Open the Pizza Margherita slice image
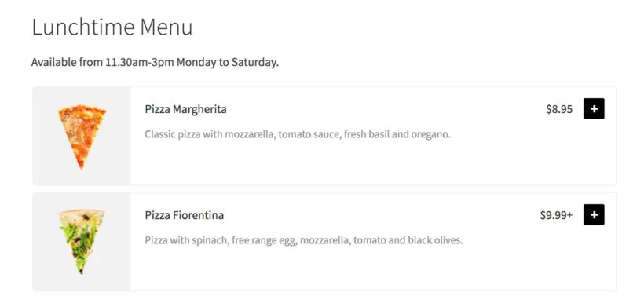The height and width of the screenshot is (296, 644). (82, 137)
